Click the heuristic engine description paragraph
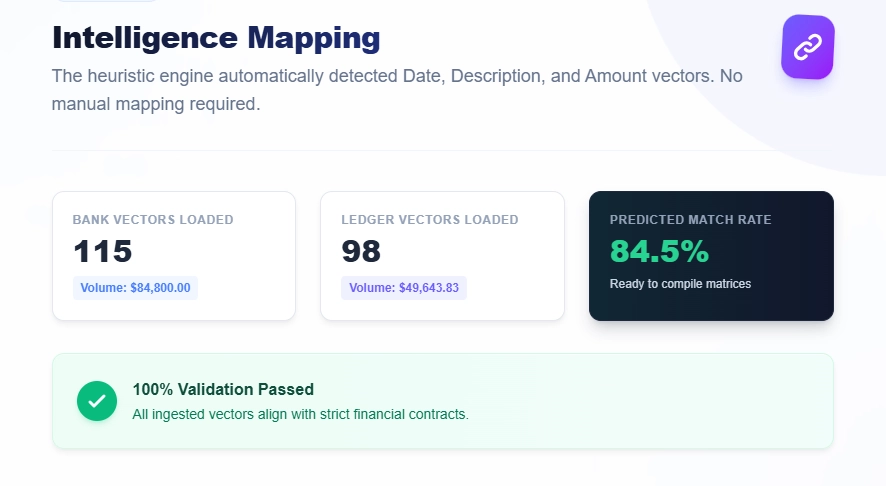This screenshot has height=486, width=886. (397, 89)
